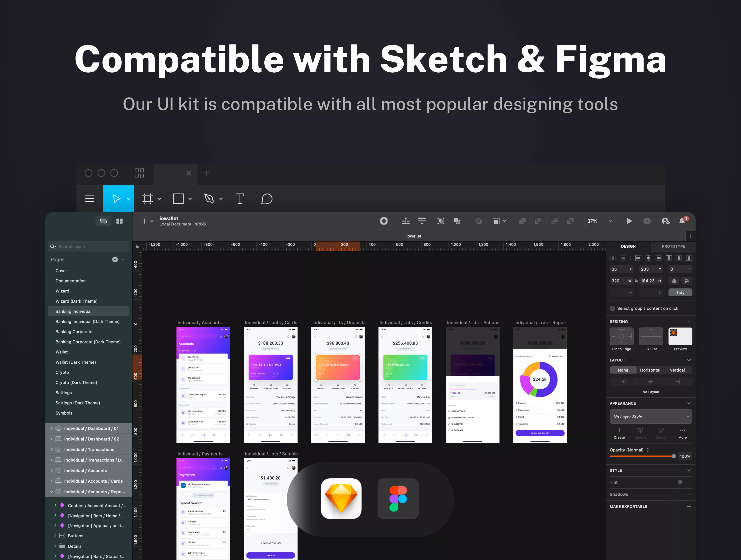The height and width of the screenshot is (560, 741).
Task: Enable Select group's content on click
Action: pos(612,308)
